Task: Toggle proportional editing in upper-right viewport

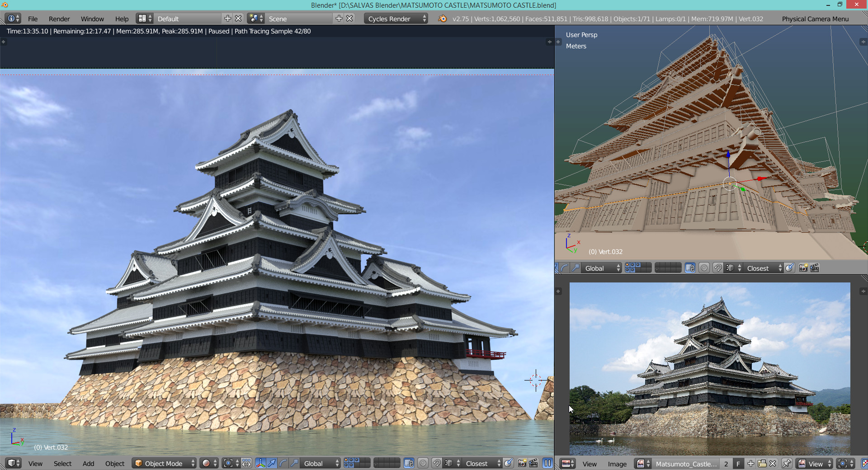Action: pyautogui.click(x=704, y=268)
